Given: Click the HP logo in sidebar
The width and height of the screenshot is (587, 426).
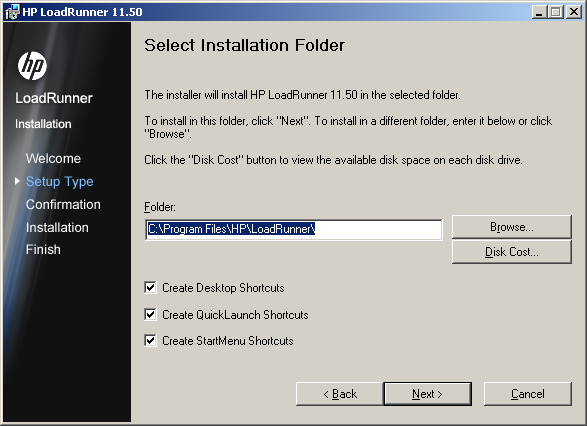Looking at the screenshot, I should [x=32, y=66].
